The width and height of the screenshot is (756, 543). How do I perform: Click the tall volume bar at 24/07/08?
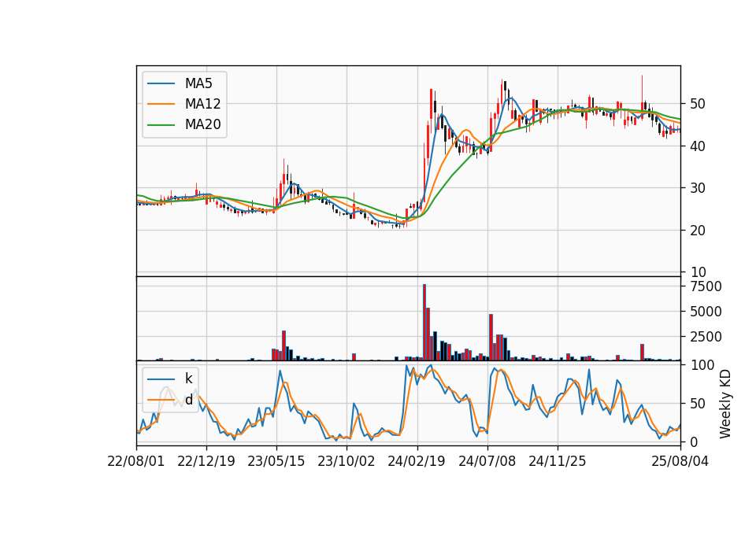491,338
